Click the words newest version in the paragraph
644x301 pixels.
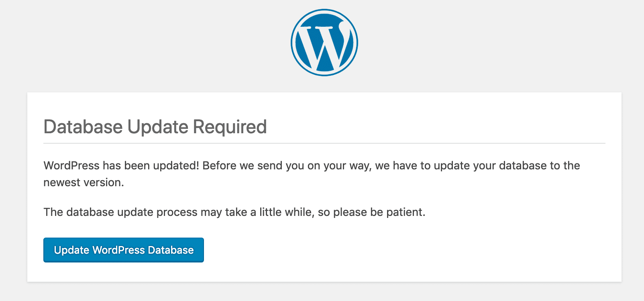(84, 182)
